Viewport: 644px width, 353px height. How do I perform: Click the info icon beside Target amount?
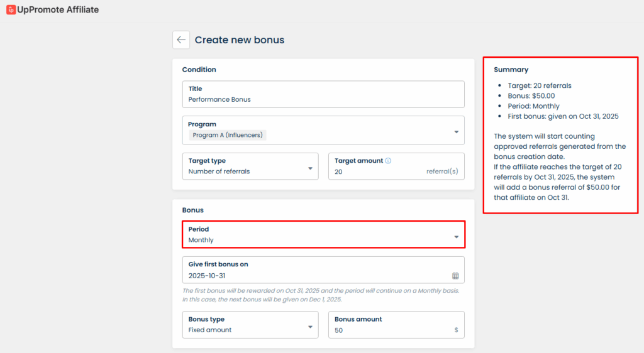pyautogui.click(x=388, y=161)
